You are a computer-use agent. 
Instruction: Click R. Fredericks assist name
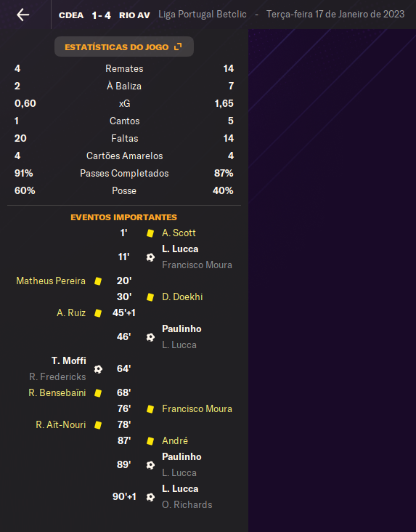(57, 377)
